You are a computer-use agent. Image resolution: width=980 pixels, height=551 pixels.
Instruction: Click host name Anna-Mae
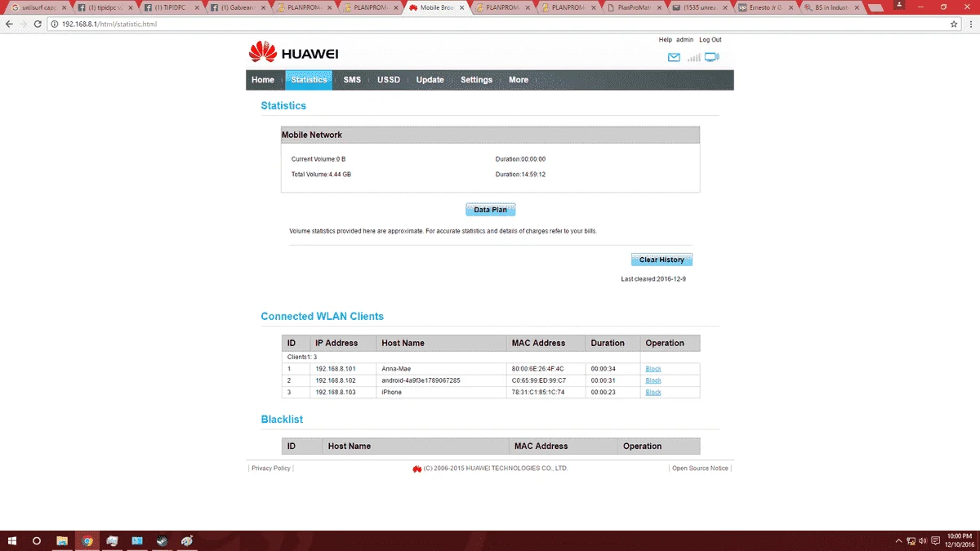pyautogui.click(x=396, y=369)
